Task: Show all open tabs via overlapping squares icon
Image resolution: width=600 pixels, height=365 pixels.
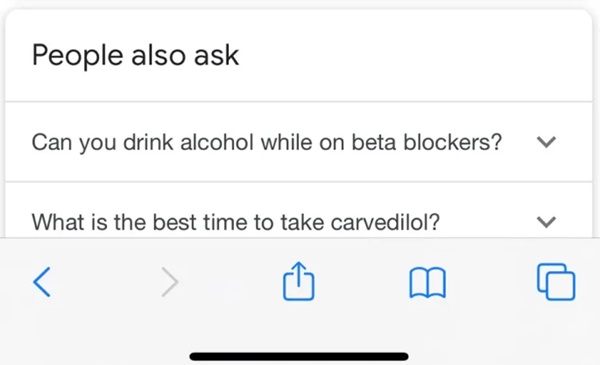Action: [556, 282]
